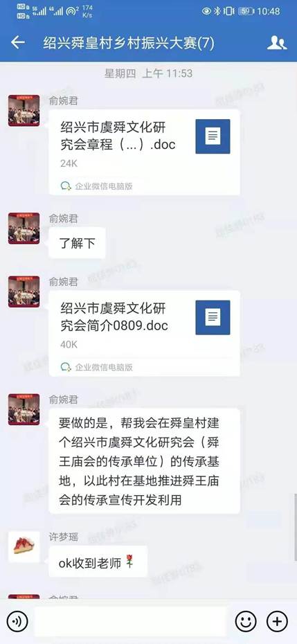Tap chat title 绍兴舜皇村乡村振兴大赛(7)

(129, 43)
